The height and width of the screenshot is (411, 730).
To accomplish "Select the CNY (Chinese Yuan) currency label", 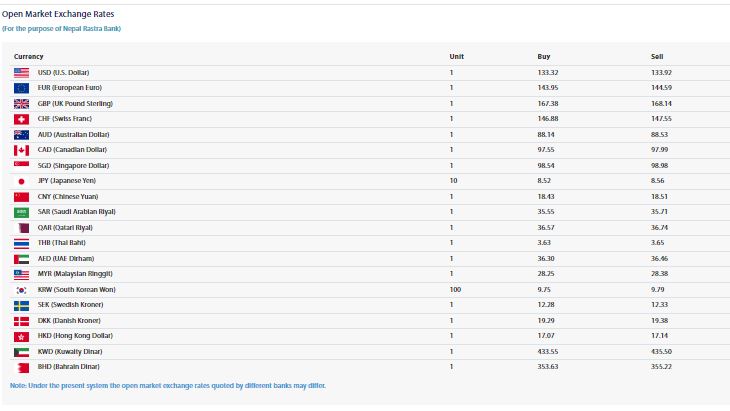I will (x=69, y=197).
